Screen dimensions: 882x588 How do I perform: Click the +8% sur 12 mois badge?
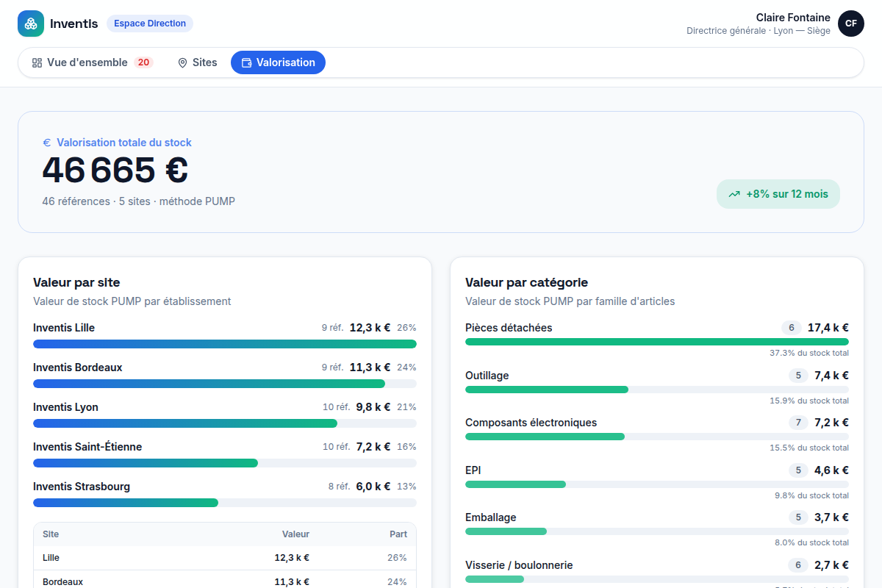pyautogui.click(x=778, y=194)
